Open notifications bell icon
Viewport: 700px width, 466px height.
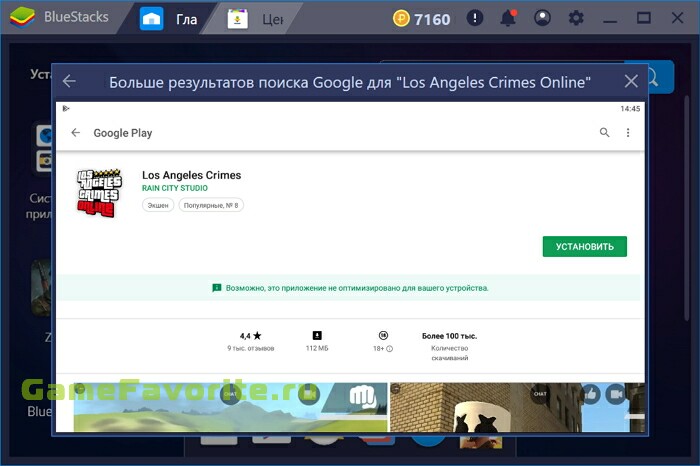tap(508, 18)
